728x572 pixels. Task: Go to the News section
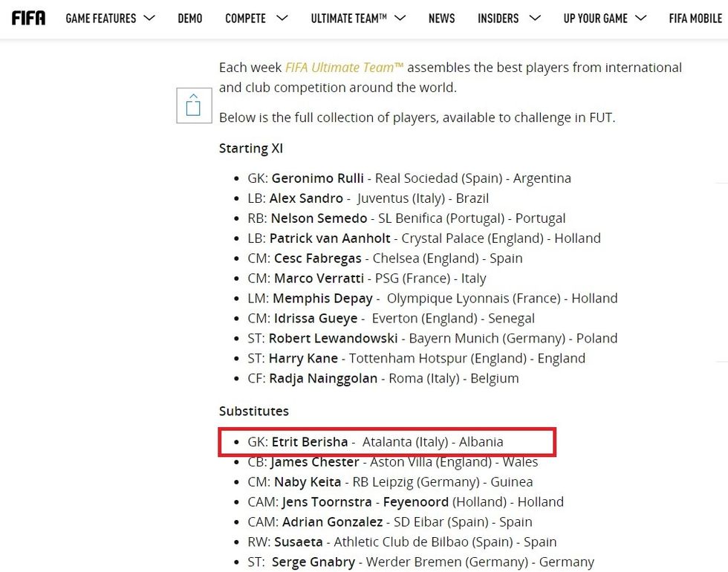(441, 18)
